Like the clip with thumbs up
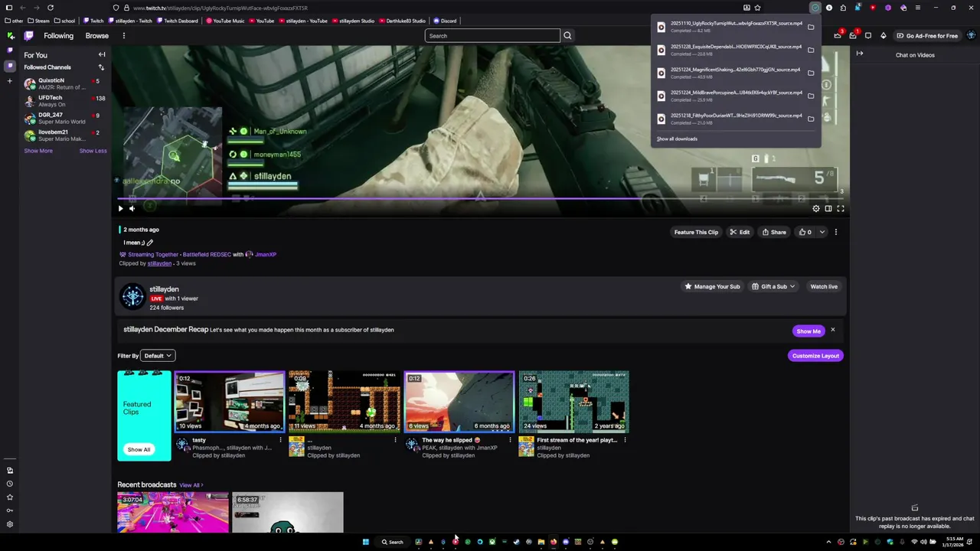This screenshot has width=980, height=551. (805, 232)
